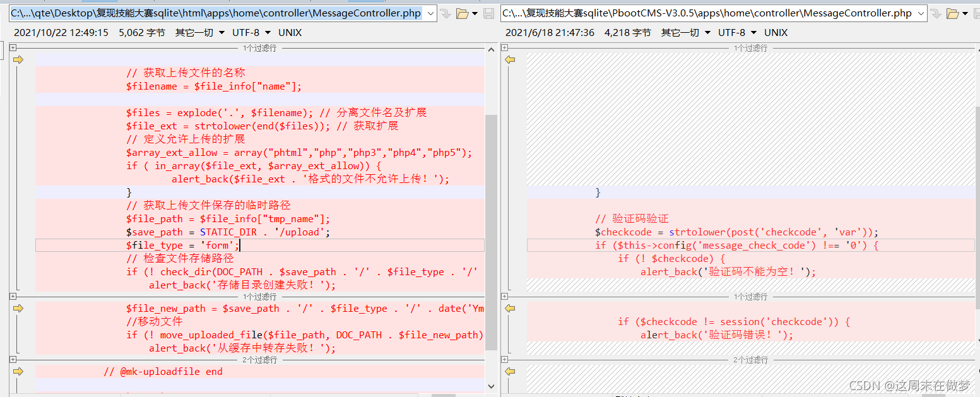Click line '$file_ext = strtolower(end($files));'
This screenshot has width=980, height=397.
tap(263, 126)
